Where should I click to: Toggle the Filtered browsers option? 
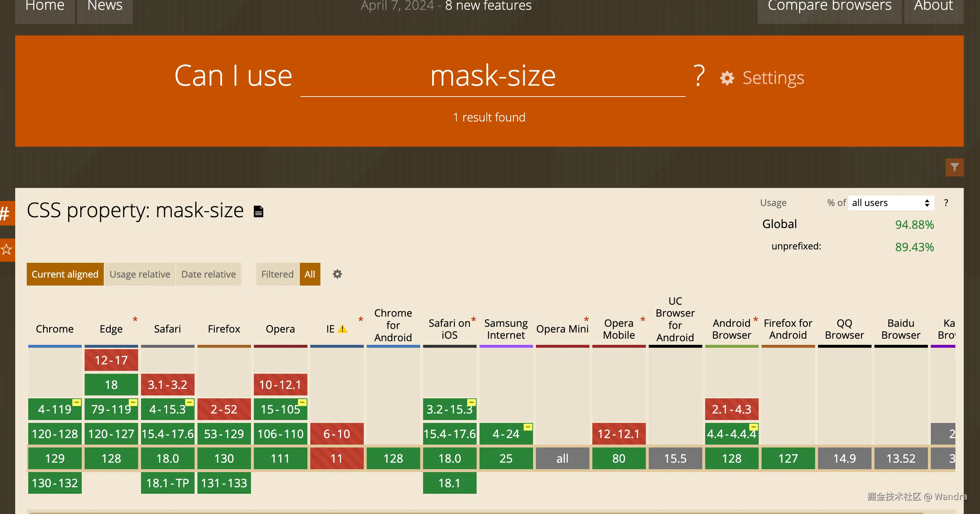click(277, 274)
